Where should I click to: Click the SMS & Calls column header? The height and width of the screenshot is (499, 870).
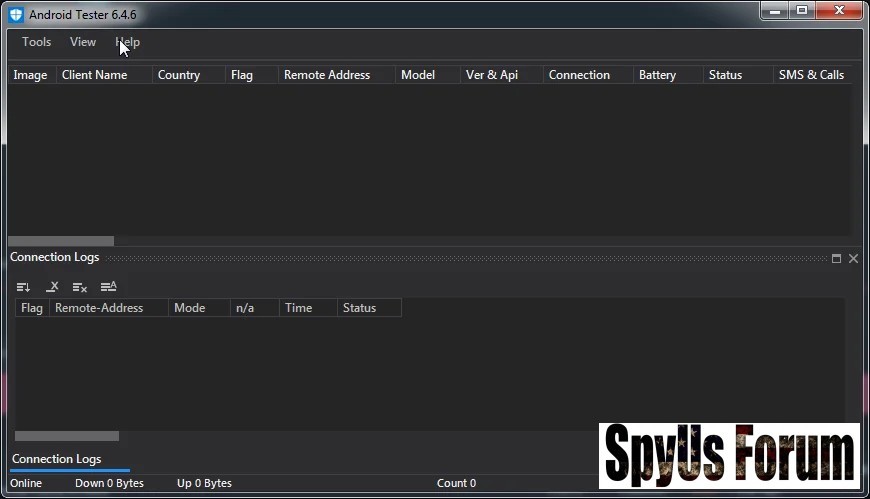click(x=811, y=75)
